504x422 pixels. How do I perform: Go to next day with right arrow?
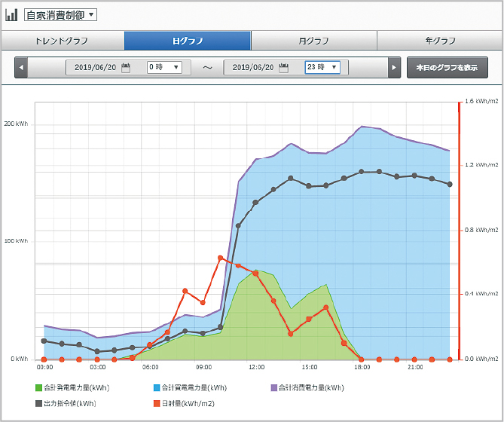[394, 68]
